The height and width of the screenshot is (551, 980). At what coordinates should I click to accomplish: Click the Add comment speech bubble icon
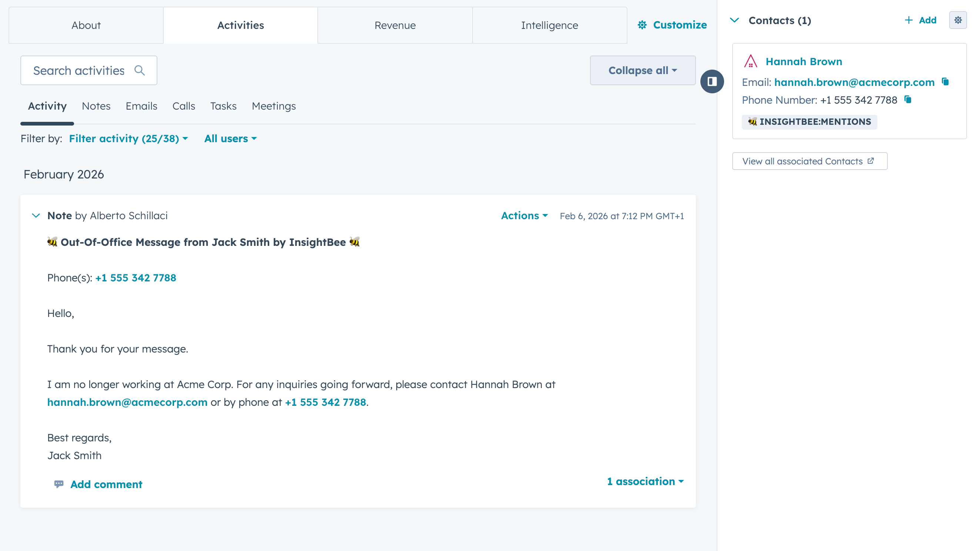click(59, 484)
